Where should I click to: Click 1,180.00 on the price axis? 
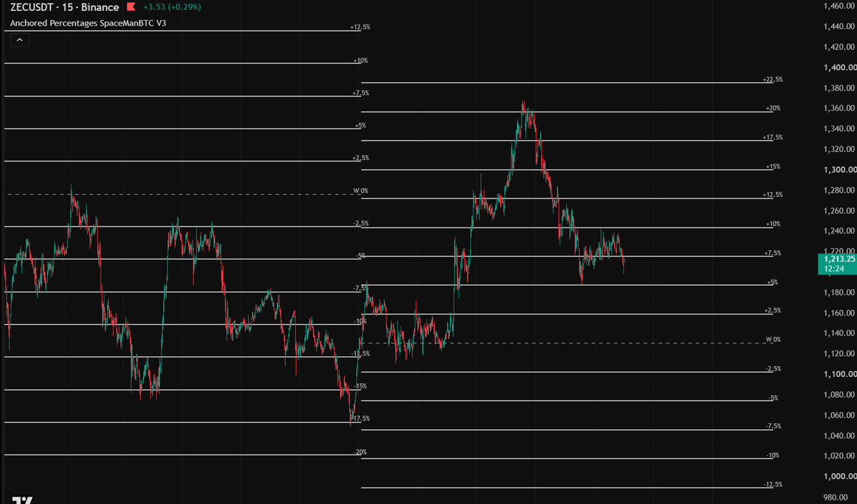coord(839,293)
